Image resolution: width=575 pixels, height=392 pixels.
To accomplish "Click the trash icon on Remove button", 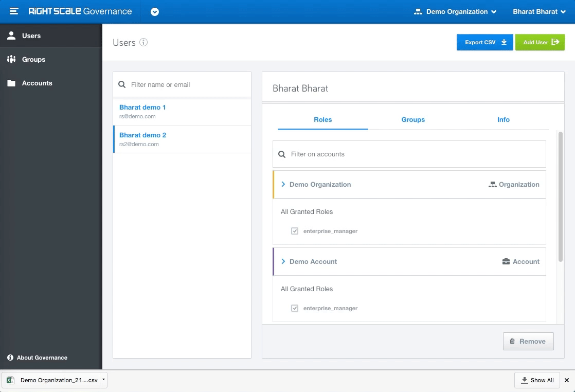I will (x=512, y=342).
